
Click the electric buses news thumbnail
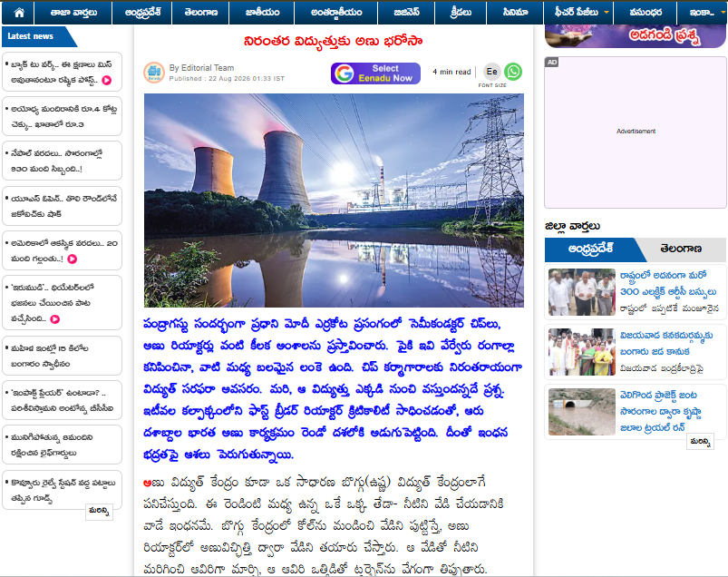[x=582, y=292]
